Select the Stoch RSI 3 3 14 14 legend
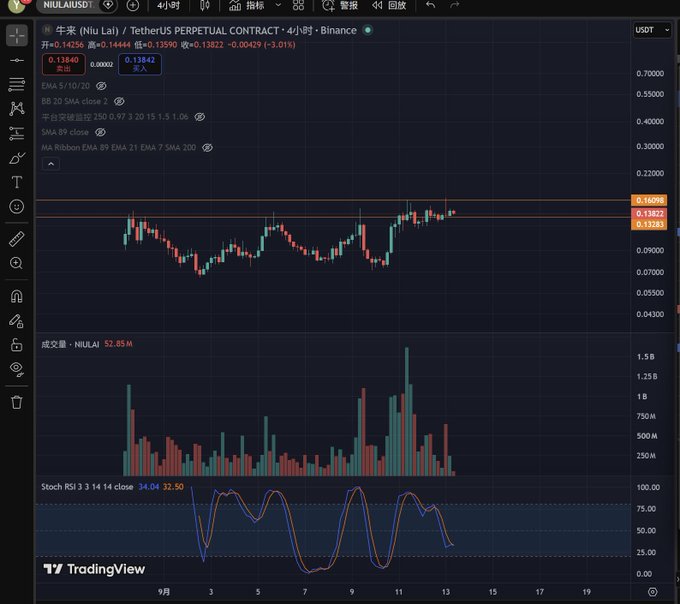The image size is (680, 604). 87,487
